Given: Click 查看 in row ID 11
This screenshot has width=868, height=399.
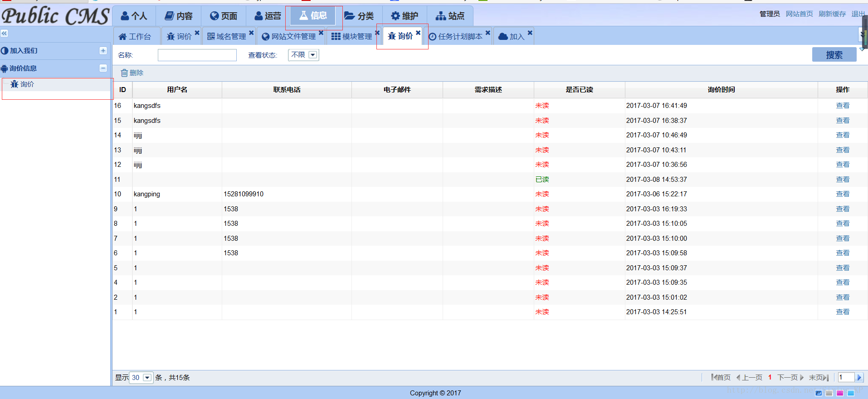Looking at the screenshot, I should 843,180.
